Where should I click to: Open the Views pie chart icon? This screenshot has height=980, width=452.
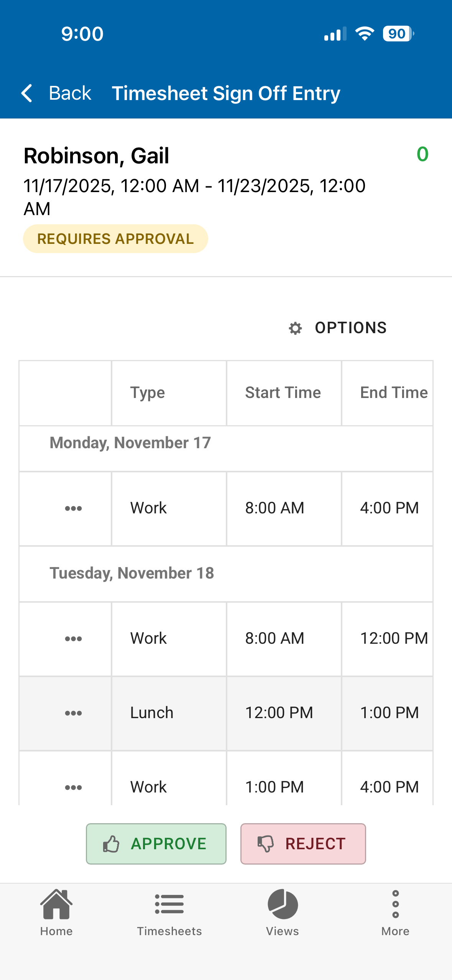click(283, 904)
